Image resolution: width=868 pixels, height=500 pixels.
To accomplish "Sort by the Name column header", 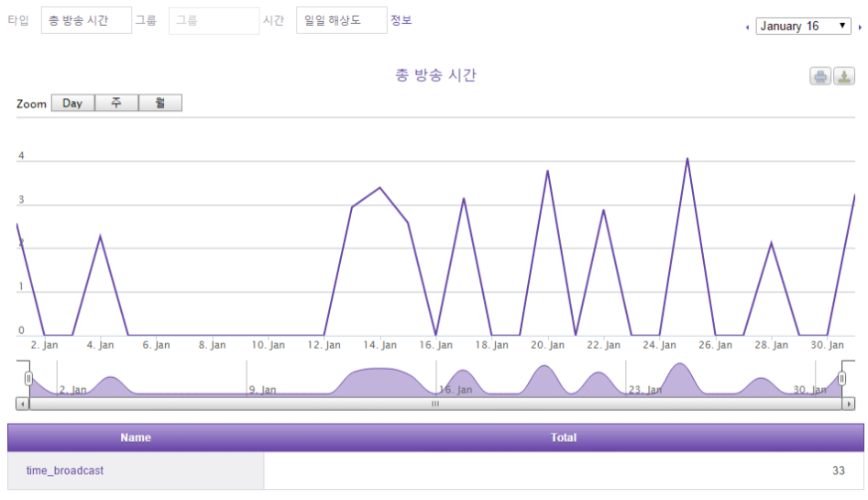I will 136,438.
